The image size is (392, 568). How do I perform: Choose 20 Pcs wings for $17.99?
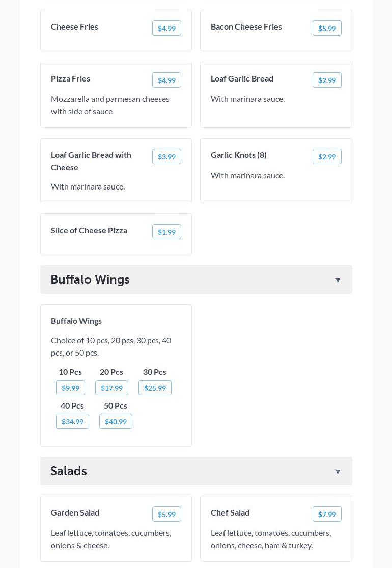111,388
